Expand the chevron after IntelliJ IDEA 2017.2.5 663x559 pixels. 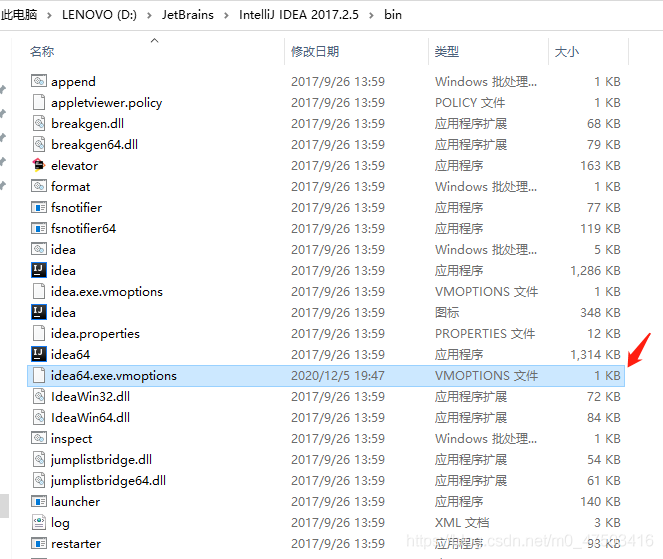[371, 15]
